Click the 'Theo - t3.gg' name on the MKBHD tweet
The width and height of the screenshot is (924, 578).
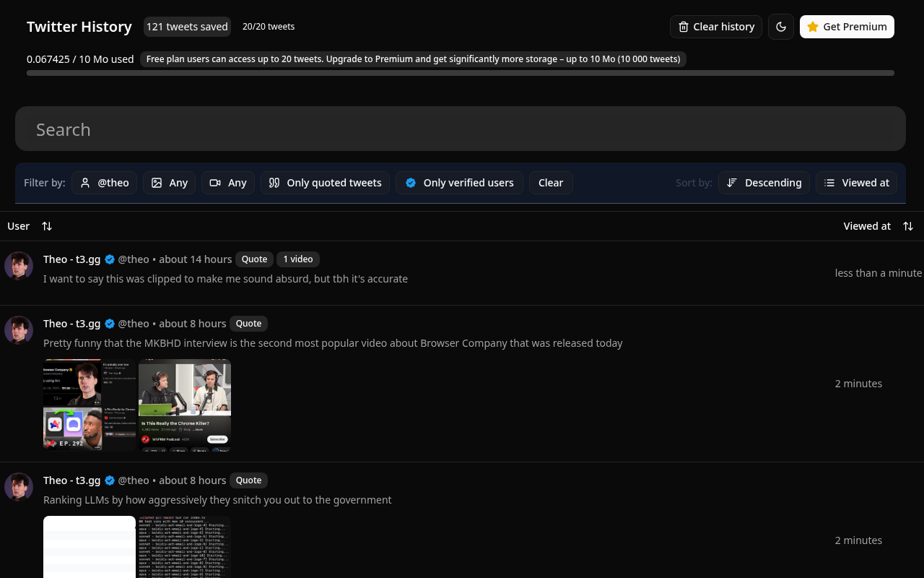71,324
